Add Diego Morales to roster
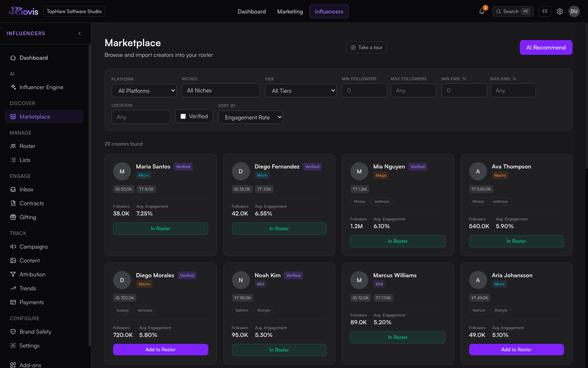The height and width of the screenshot is (368, 588). click(x=160, y=350)
